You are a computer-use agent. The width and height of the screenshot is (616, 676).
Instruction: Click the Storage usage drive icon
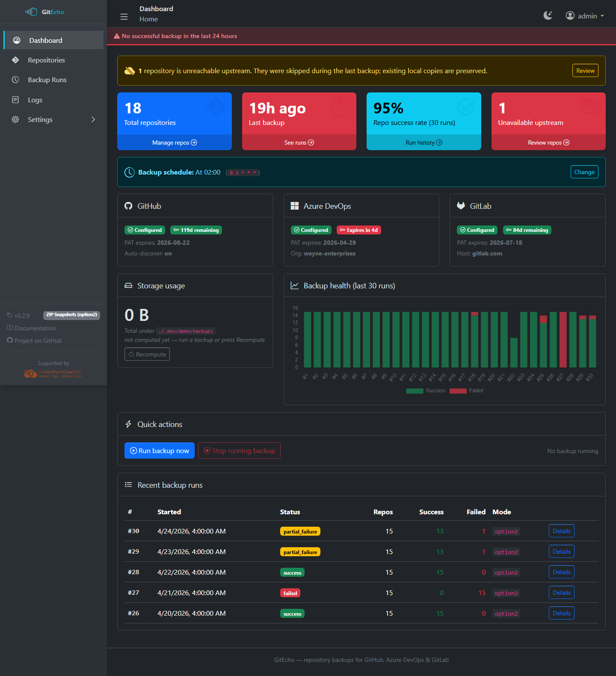pos(128,286)
